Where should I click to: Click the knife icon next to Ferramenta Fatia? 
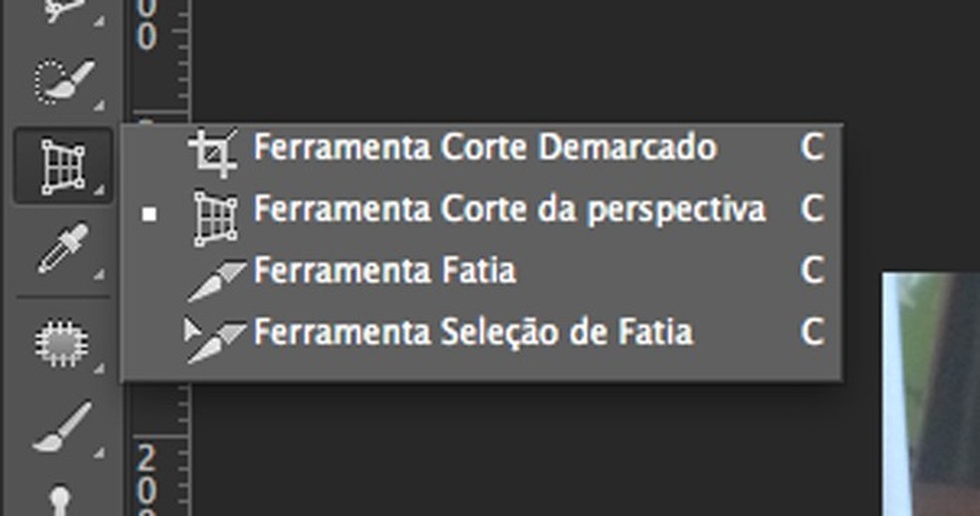216,278
